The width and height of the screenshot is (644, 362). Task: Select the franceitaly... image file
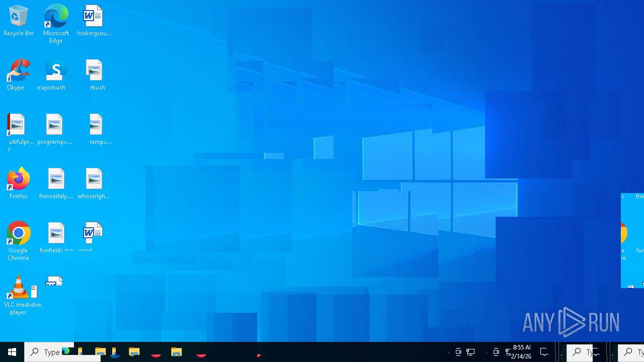click(x=56, y=184)
